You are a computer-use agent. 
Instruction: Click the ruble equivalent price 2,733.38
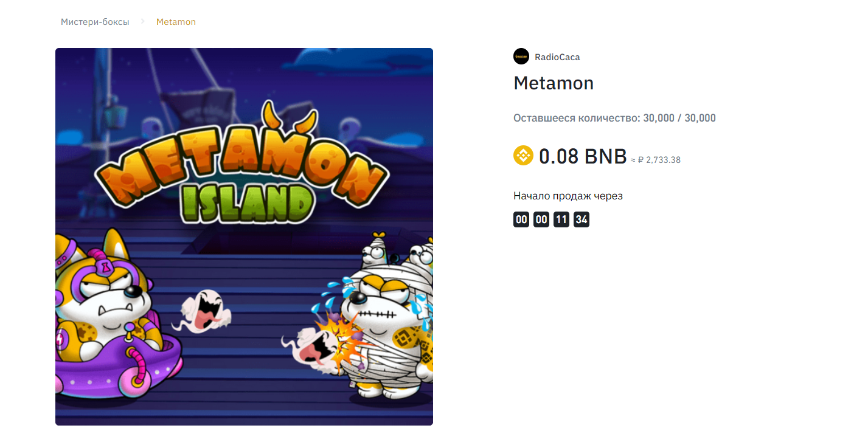[x=659, y=160]
